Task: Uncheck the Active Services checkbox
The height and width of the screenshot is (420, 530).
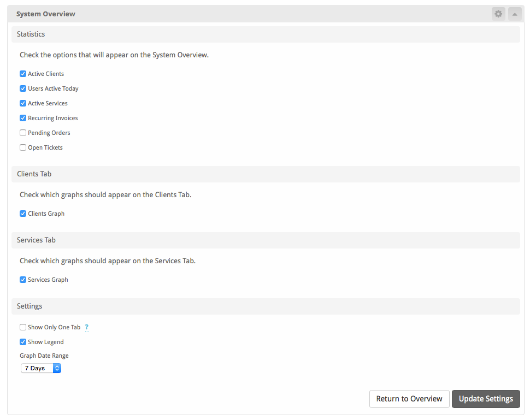Action: coord(23,103)
